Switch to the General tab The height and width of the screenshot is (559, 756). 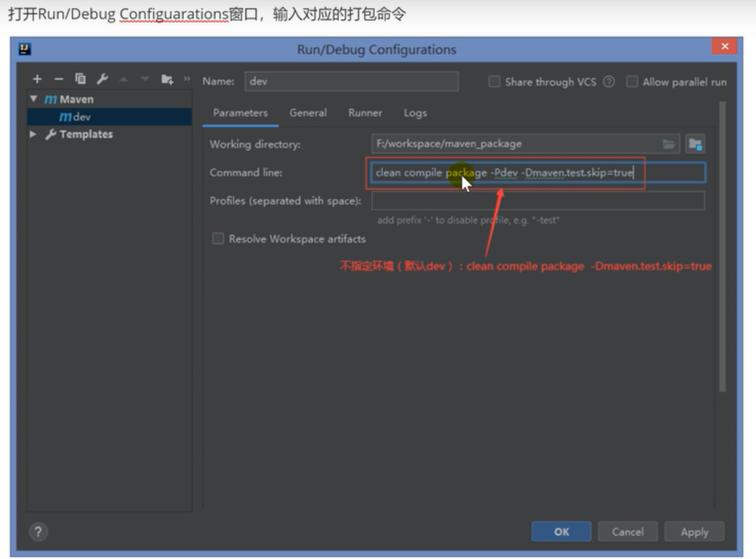coord(308,113)
